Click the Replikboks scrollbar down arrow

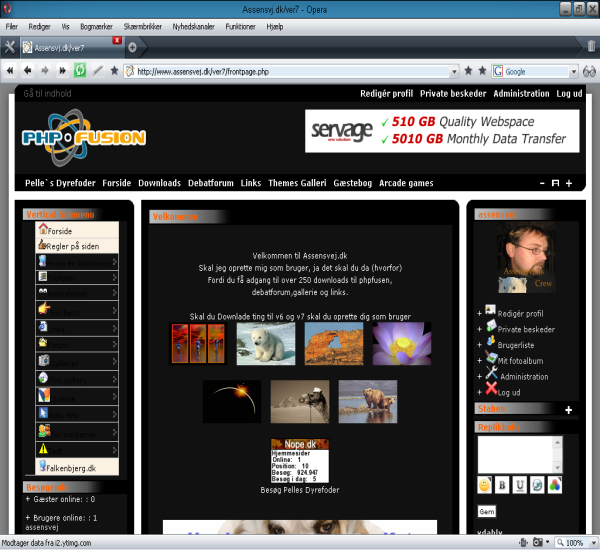pyautogui.click(x=558, y=468)
